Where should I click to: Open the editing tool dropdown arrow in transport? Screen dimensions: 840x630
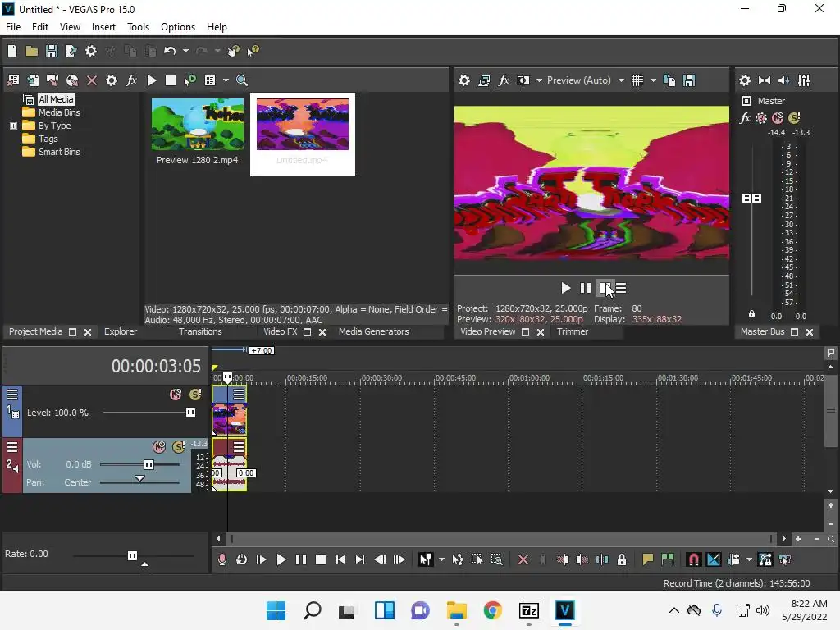[x=441, y=559]
